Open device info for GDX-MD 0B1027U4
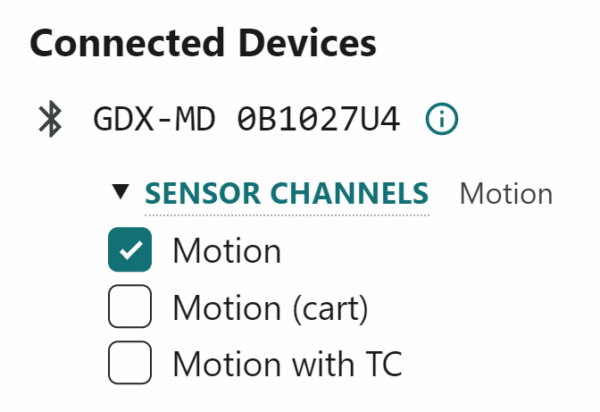The height and width of the screenshot is (412, 600). pyautogui.click(x=442, y=120)
